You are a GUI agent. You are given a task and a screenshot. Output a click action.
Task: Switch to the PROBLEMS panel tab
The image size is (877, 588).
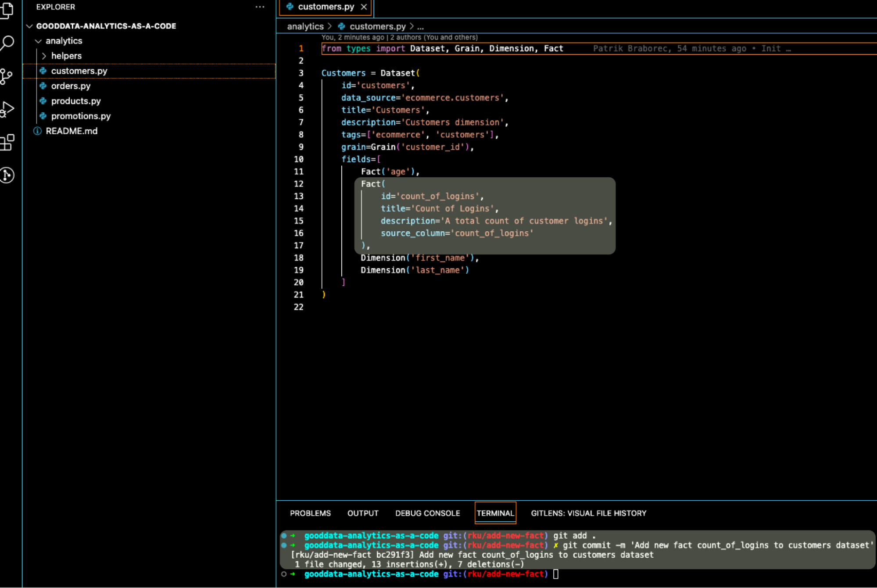click(310, 513)
